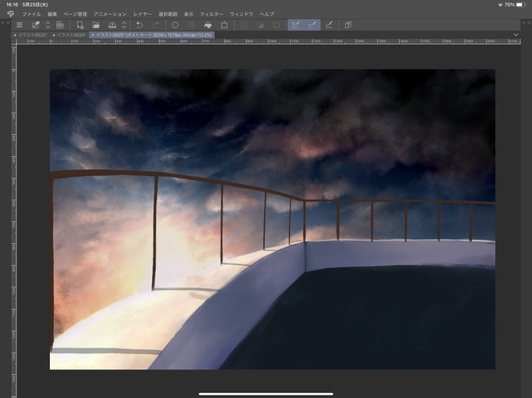Click the edge keyboard toggle icon

(x=36, y=25)
